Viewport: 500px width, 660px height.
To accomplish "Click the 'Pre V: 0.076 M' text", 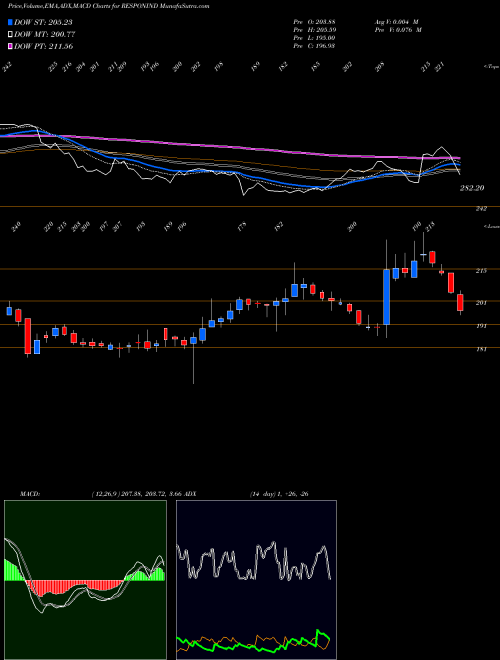I will (398, 30).
